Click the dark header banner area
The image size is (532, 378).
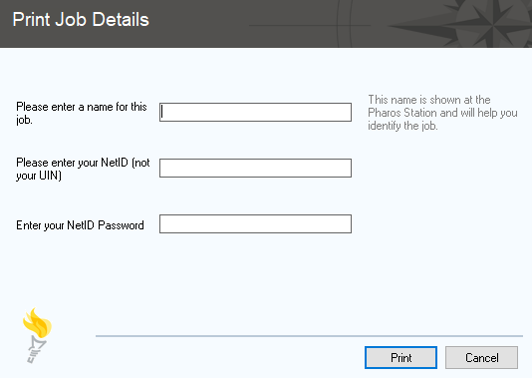[266, 24]
